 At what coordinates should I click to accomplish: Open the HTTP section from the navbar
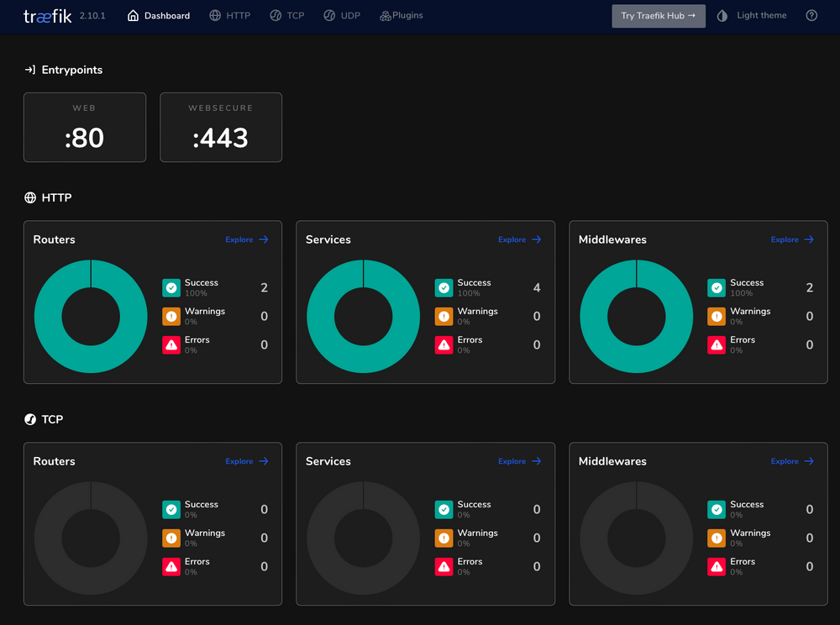coord(229,15)
